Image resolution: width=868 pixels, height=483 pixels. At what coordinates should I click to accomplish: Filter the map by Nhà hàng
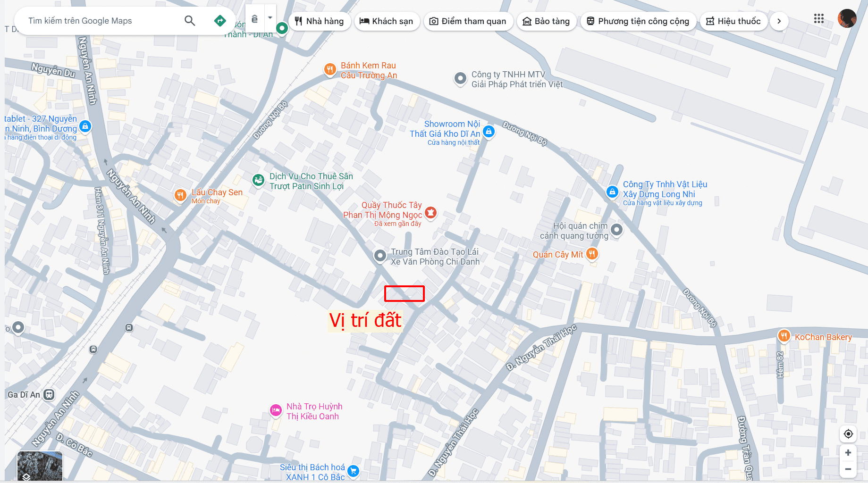[320, 21]
